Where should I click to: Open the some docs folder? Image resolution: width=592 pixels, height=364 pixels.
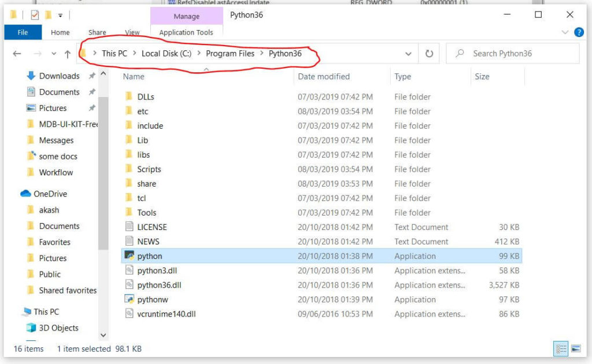(x=58, y=156)
